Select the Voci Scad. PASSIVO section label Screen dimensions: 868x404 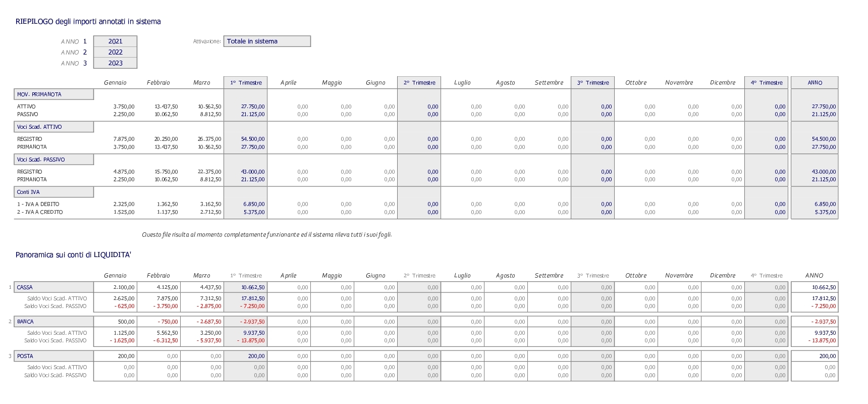point(54,160)
